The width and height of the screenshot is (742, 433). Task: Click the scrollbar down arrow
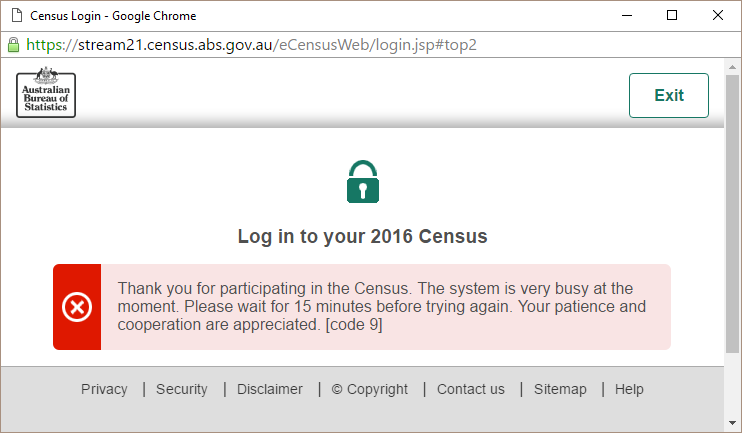733,423
